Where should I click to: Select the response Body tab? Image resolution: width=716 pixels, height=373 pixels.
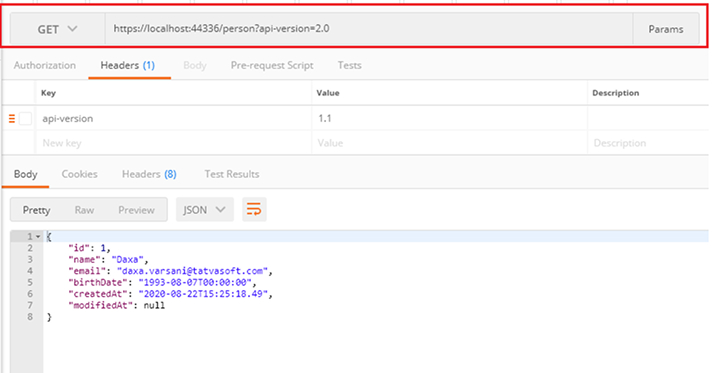[x=26, y=174]
